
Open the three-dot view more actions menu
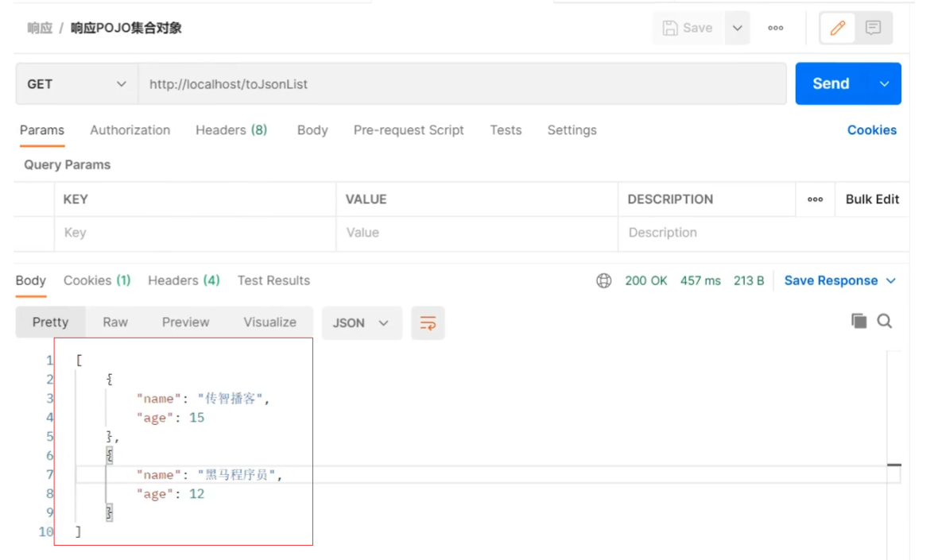coord(776,29)
